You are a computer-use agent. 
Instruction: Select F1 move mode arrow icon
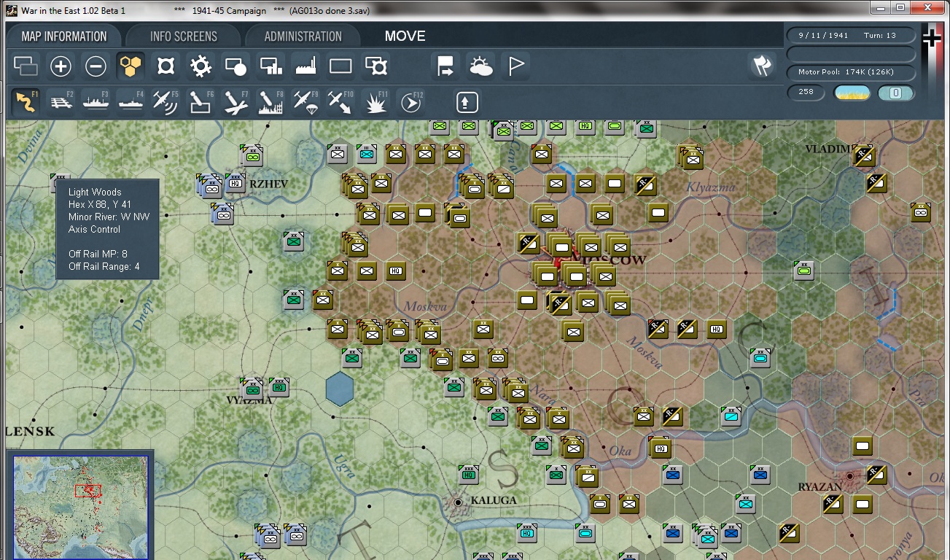[x=26, y=102]
